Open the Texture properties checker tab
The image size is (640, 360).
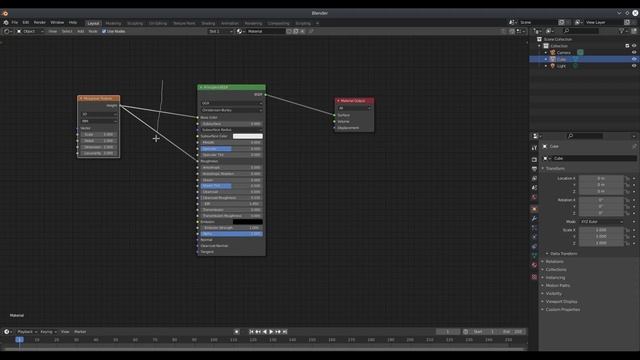(x=534, y=277)
